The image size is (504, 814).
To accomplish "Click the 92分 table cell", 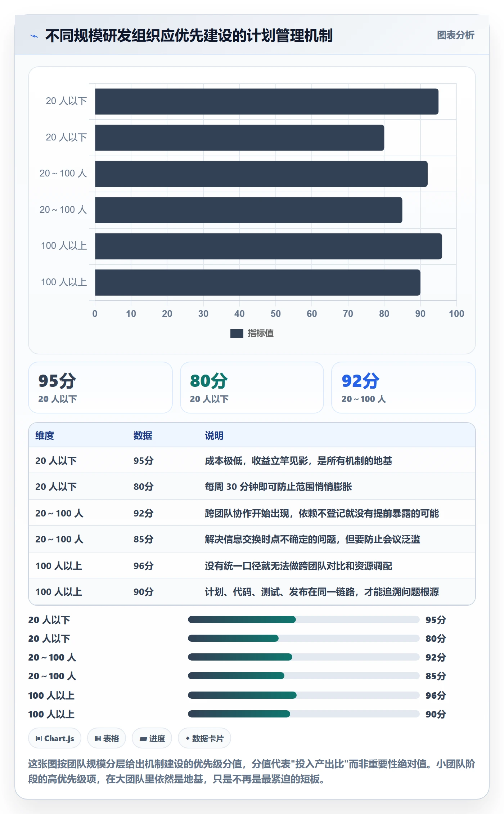I will coord(144,513).
